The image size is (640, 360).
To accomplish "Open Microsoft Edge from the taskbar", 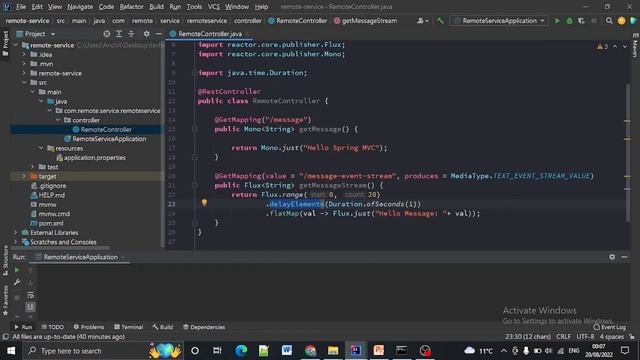I will click(x=241, y=351).
